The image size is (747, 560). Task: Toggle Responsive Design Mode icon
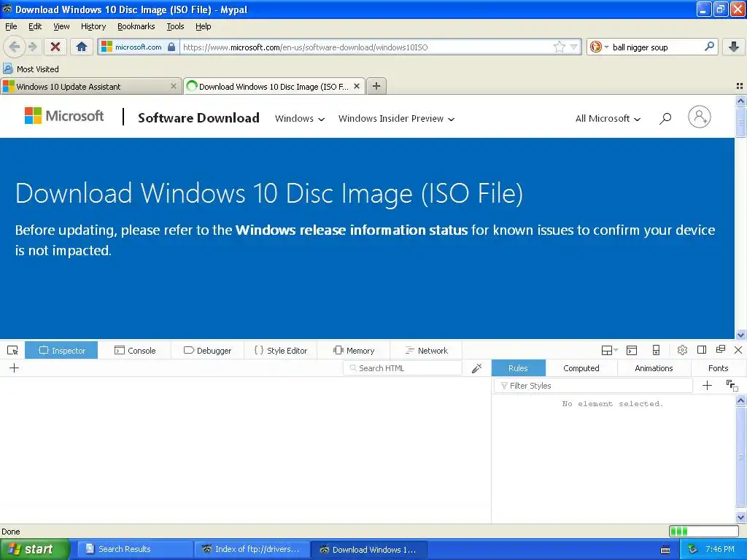click(656, 351)
